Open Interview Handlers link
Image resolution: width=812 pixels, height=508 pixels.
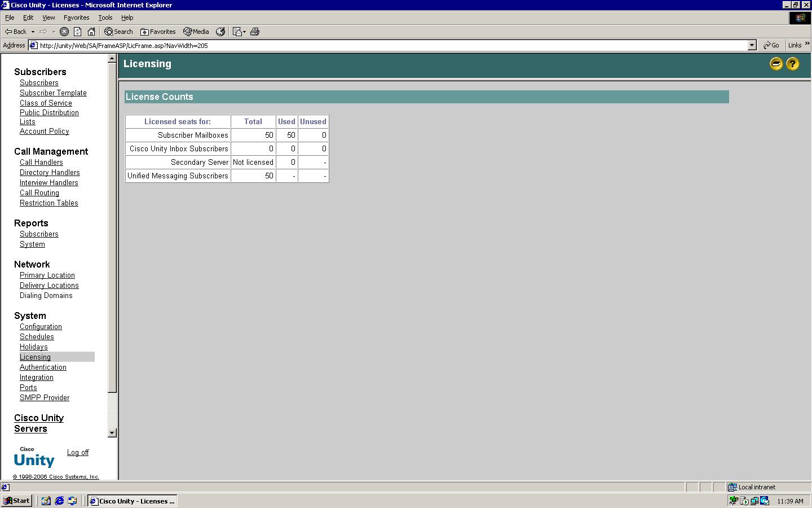click(49, 182)
